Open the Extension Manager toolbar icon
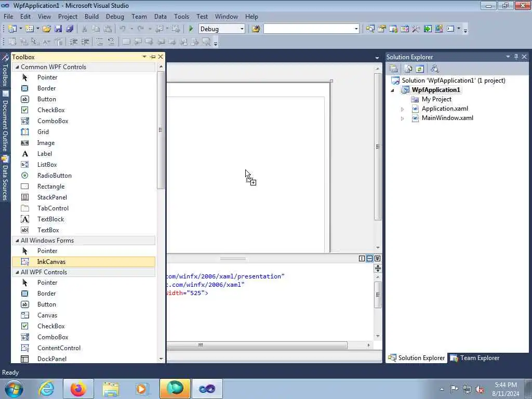Viewport: 532px width, 399px height. (x=438, y=29)
